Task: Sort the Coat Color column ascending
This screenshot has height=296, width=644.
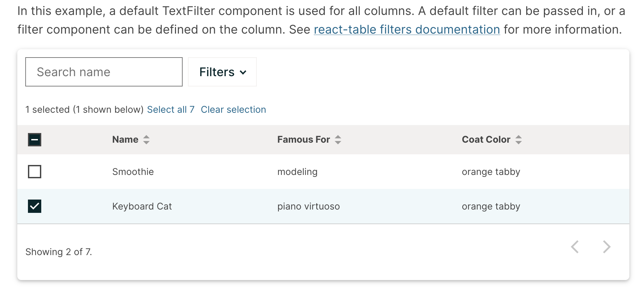Action: [x=519, y=137]
